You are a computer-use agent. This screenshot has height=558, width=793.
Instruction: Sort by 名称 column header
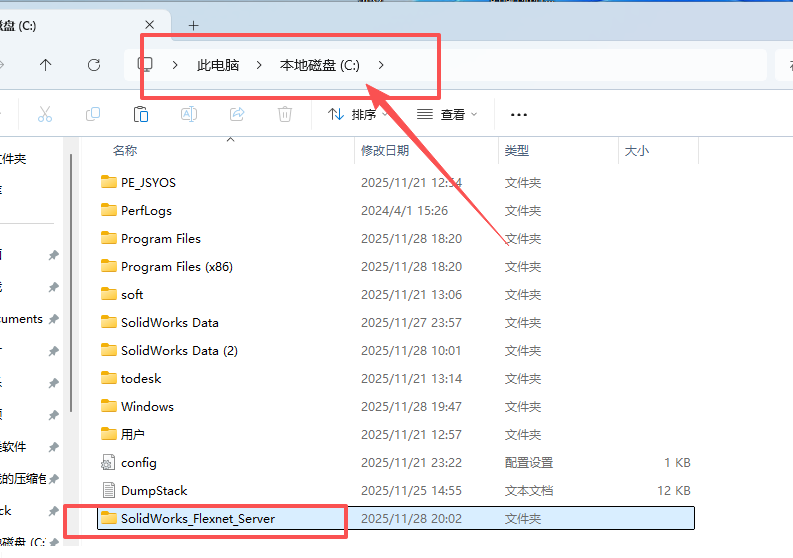point(125,151)
